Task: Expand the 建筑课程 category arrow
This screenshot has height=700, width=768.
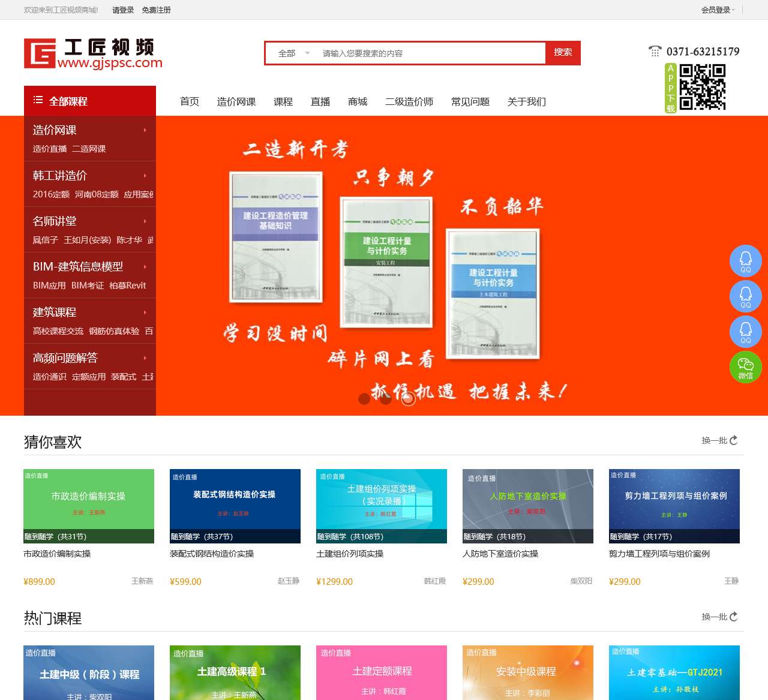Action: tap(145, 313)
